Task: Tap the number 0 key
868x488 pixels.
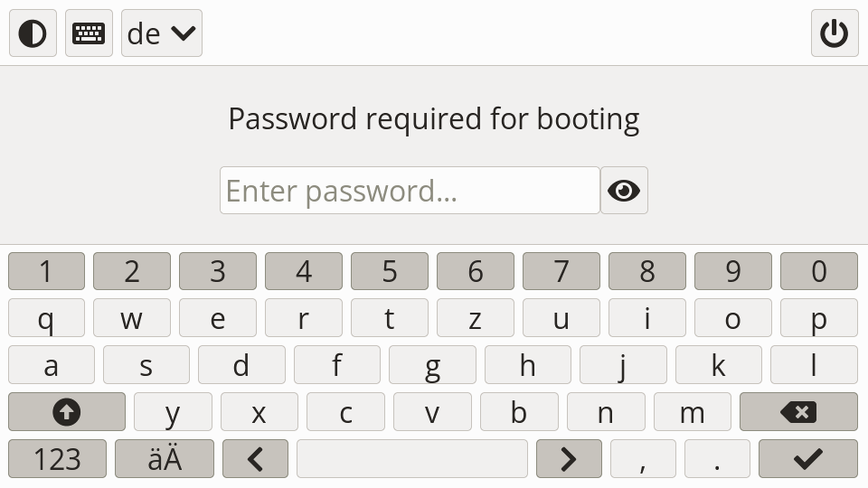Action: [818, 271]
